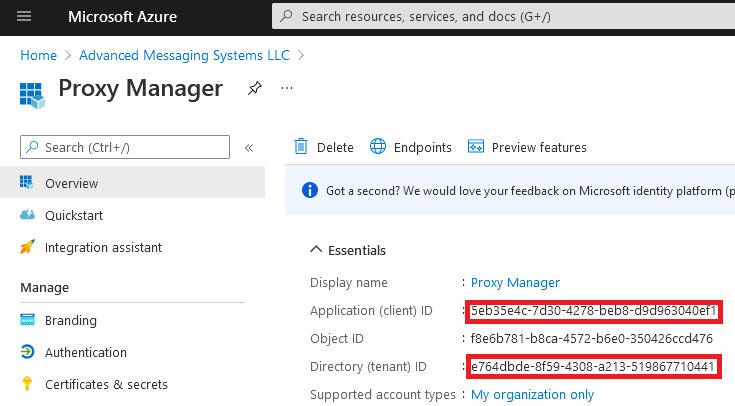Screen dimensions: 735x406
Task: Click the Quickstart cloud icon
Action: 27,215
